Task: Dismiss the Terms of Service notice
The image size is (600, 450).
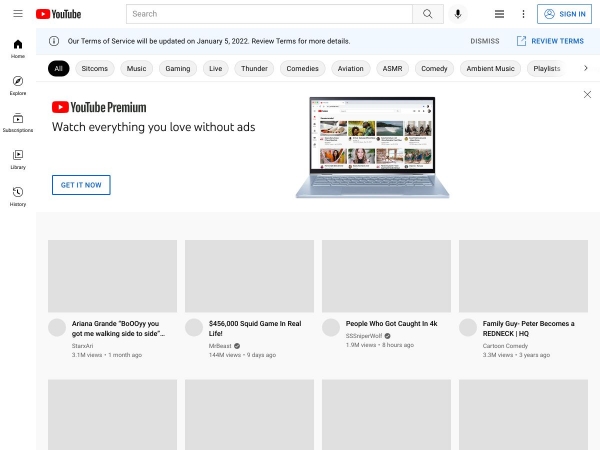Action: point(484,41)
